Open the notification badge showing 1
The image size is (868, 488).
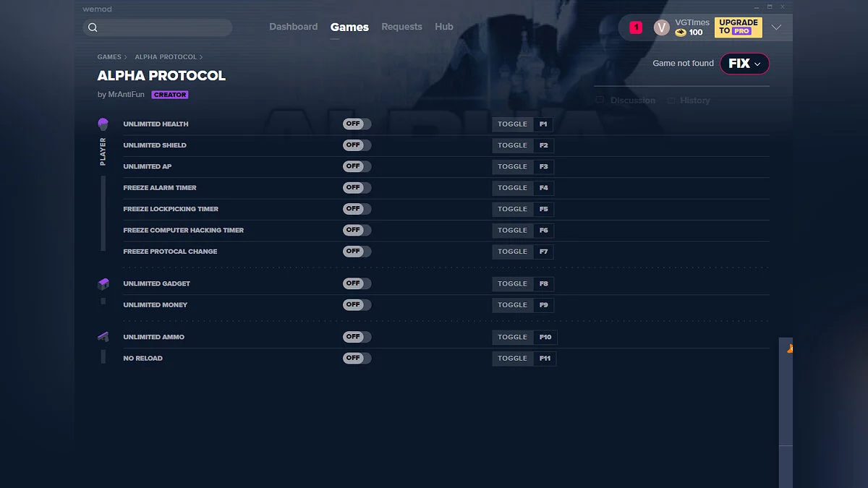click(x=636, y=27)
